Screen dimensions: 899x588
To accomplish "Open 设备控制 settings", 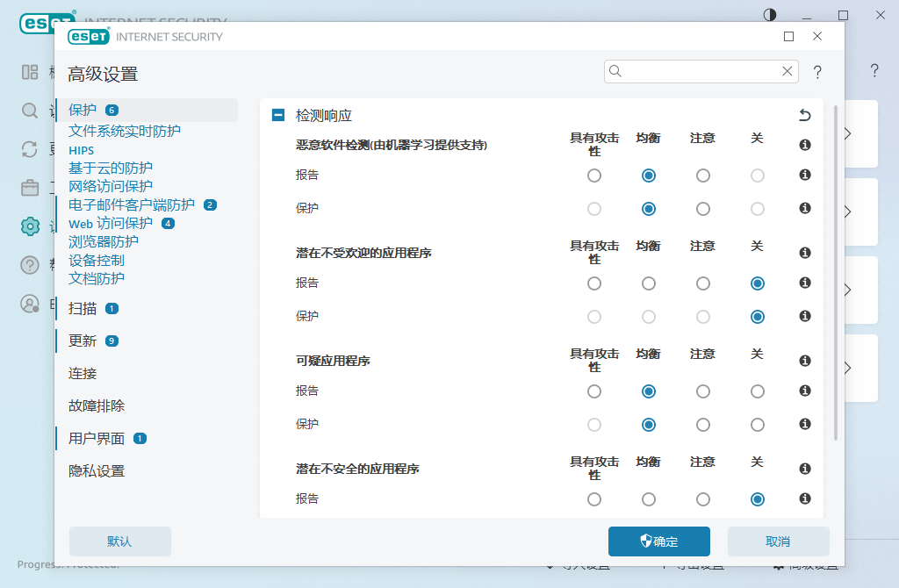I will click(x=97, y=260).
